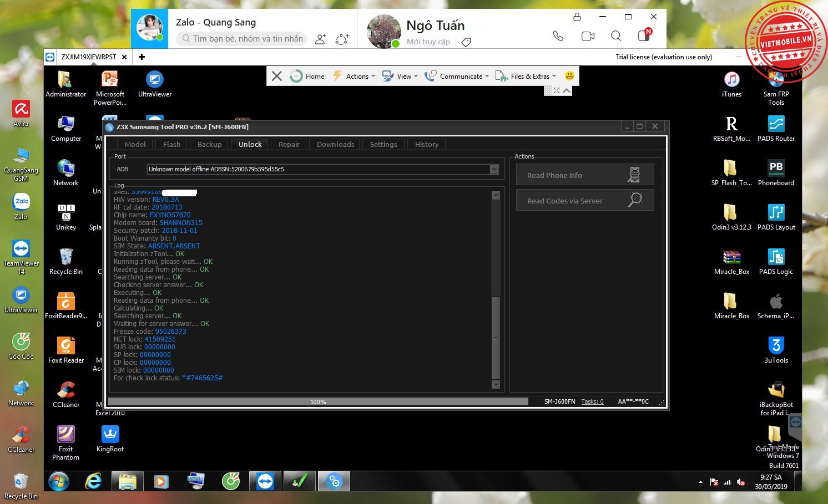Screen dimensions: 828x504
Task: Open the Backup tab
Action: [x=209, y=144]
